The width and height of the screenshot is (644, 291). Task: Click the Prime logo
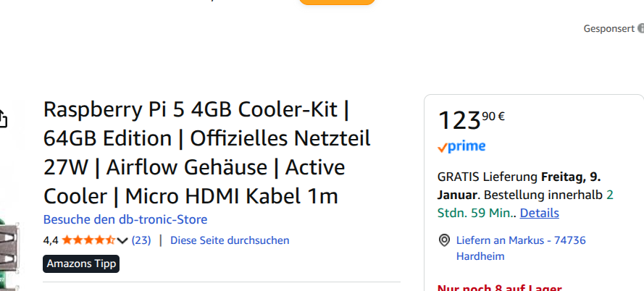461,146
